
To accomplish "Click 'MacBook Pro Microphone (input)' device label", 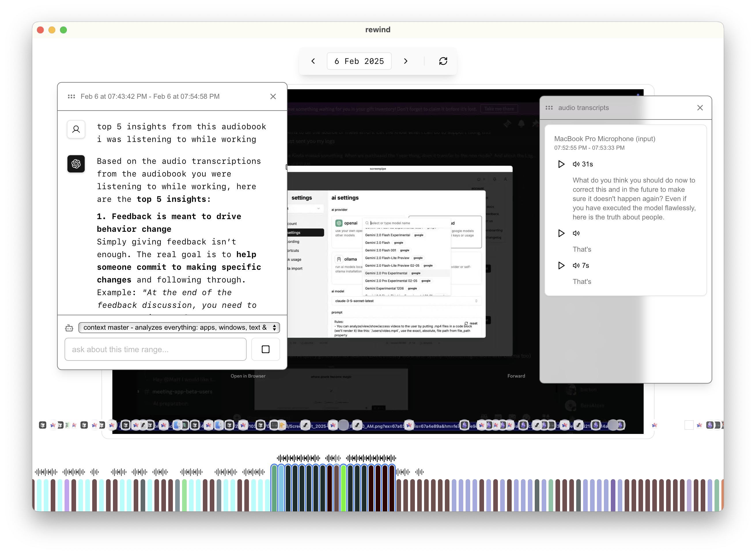I will [x=605, y=139].
